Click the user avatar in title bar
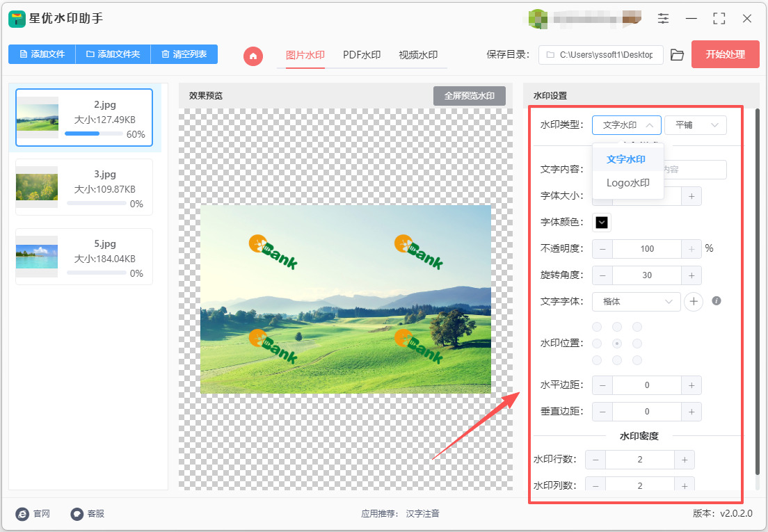The image size is (768, 532). pos(538,19)
